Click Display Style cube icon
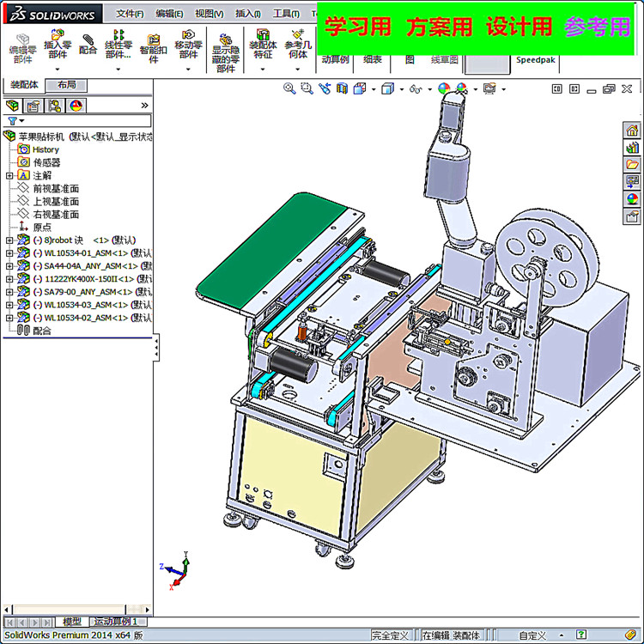 tap(388, 88)
